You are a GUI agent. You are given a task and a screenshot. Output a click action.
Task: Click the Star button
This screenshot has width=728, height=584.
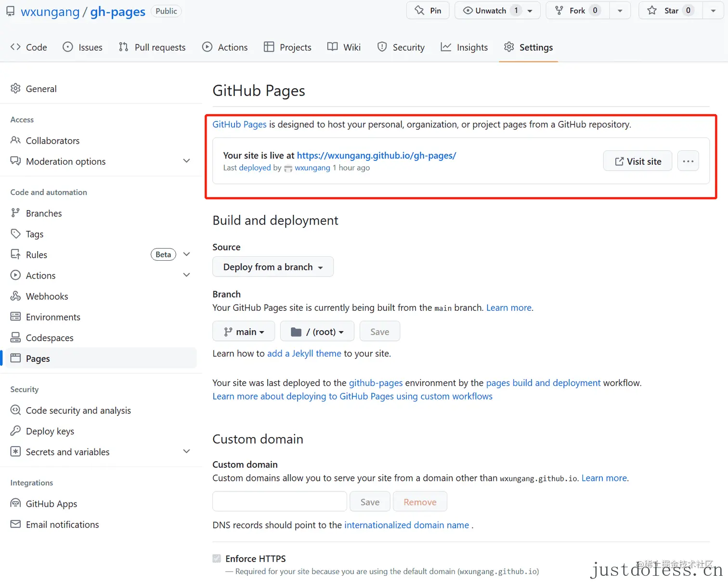(670, 11)
